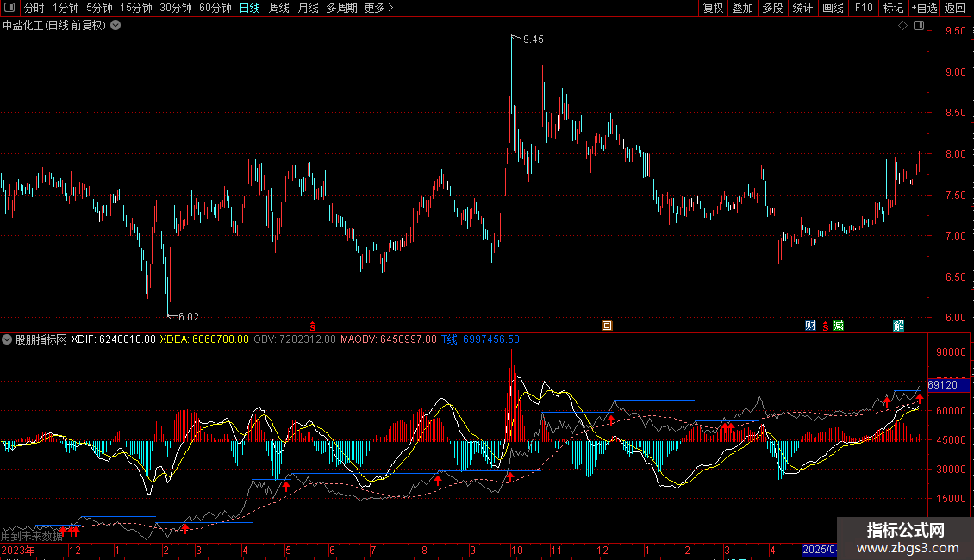Click the green 减 marker icon
Screen dimensions: 974x560
pos(838,326)
